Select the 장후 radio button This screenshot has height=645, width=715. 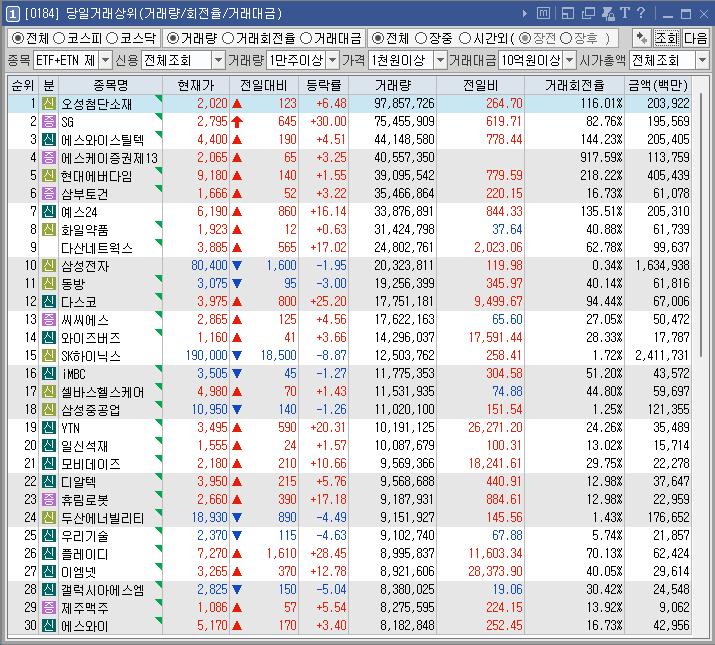[566, 38]
